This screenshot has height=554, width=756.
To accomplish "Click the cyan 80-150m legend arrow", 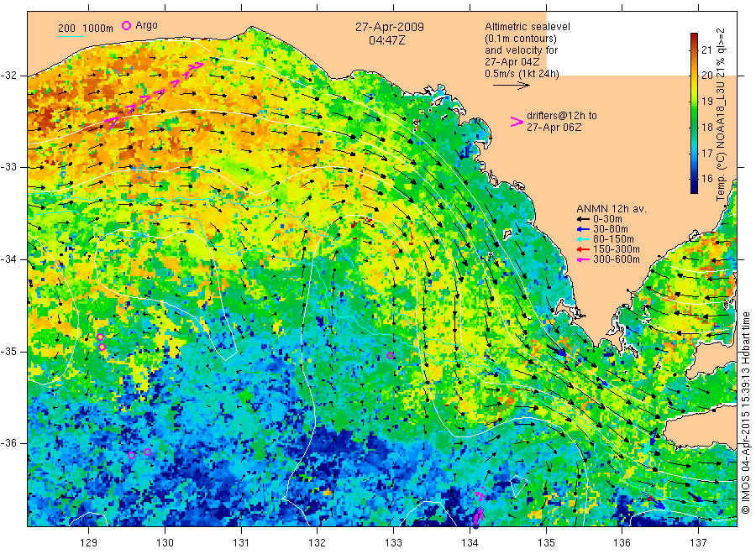I will pos(584,239).
